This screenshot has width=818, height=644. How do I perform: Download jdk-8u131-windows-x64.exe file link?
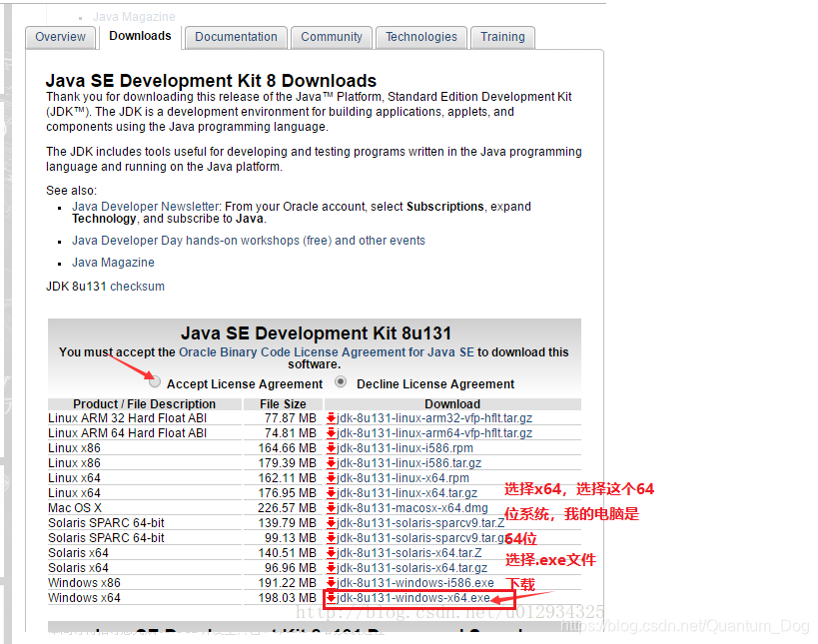pyautogui.click(x=413, y=598)
